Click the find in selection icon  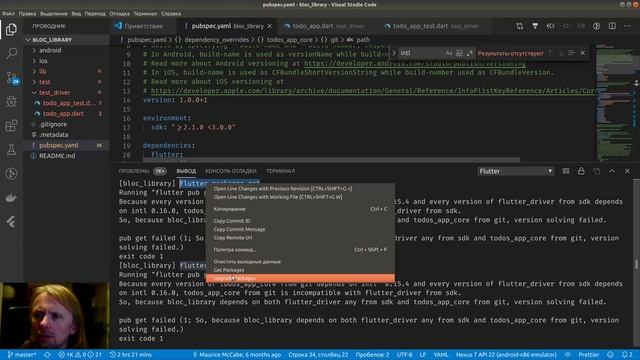pos(571,53)
